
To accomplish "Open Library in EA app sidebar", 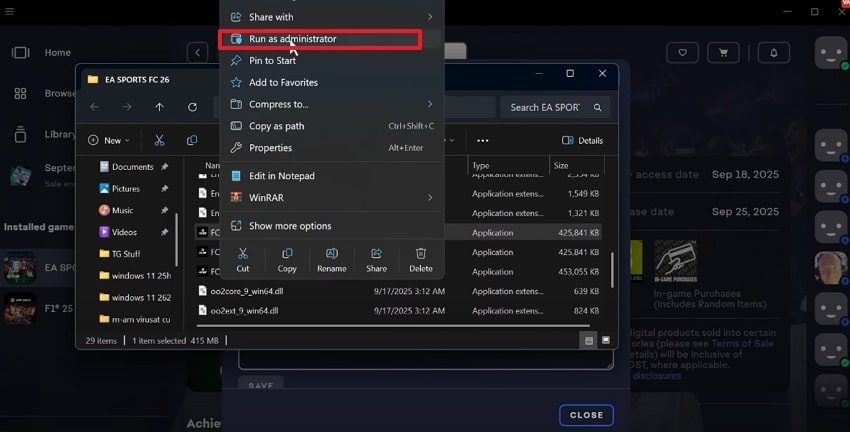I will coord(43,134).
